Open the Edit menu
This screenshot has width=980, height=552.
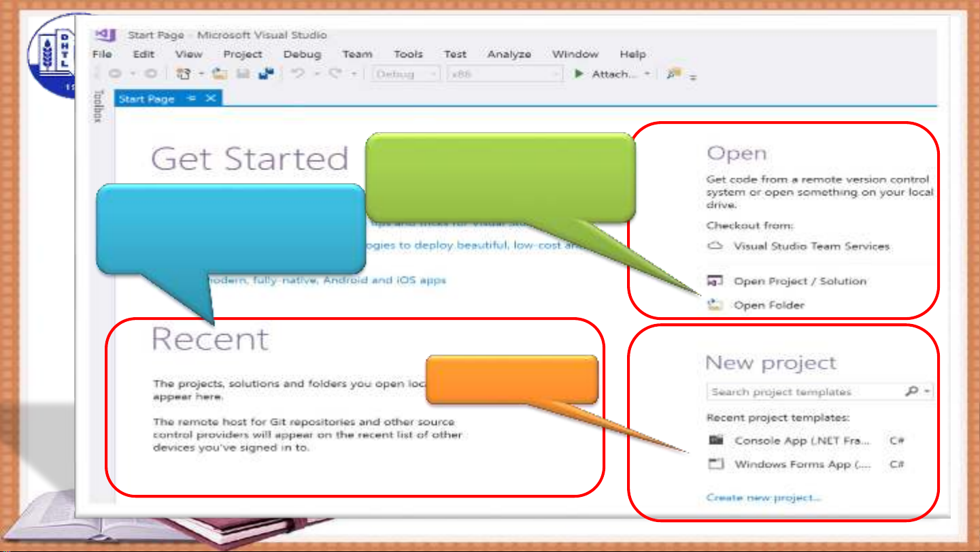pos(143,54)
